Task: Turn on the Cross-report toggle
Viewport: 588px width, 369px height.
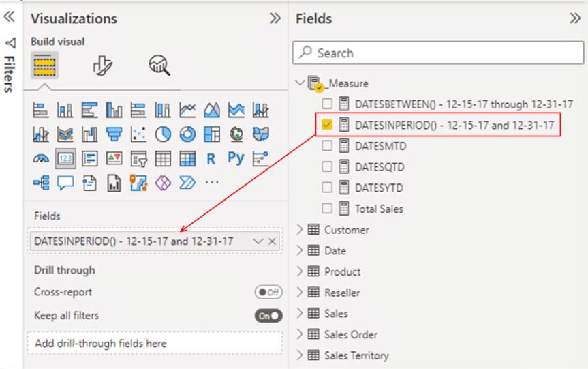Action: [268, 293]
